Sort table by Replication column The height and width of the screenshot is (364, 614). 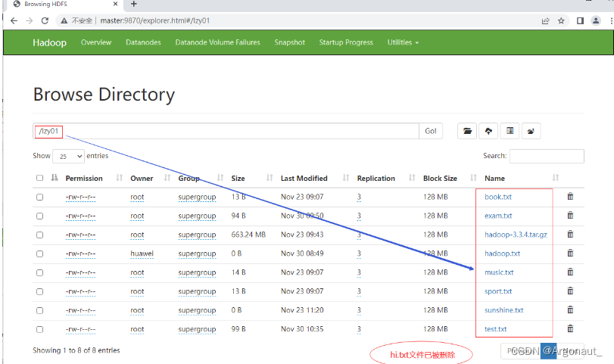coord(376,178)
